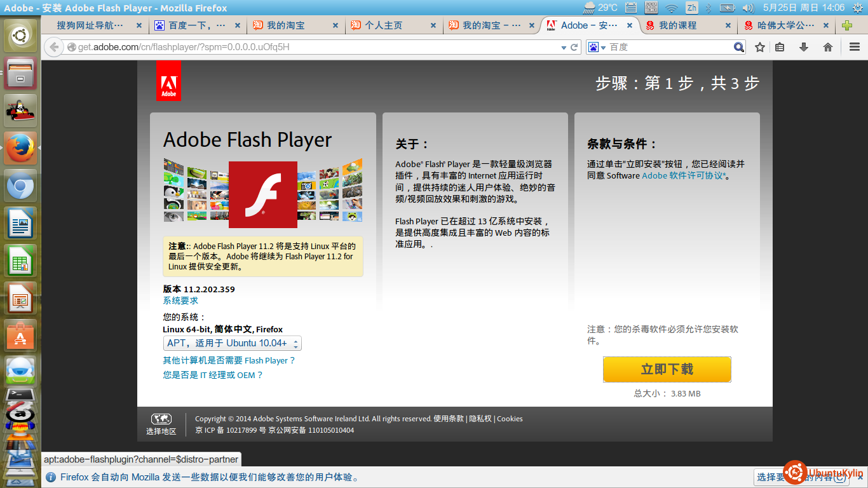Open the Firefox downloads arrow icon
The height and width of the screenshot is (488, 868).
pos(804,47)
